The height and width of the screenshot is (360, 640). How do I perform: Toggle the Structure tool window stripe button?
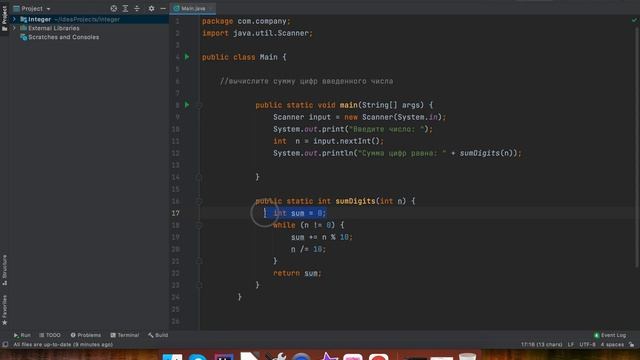[x=4, y=270]
